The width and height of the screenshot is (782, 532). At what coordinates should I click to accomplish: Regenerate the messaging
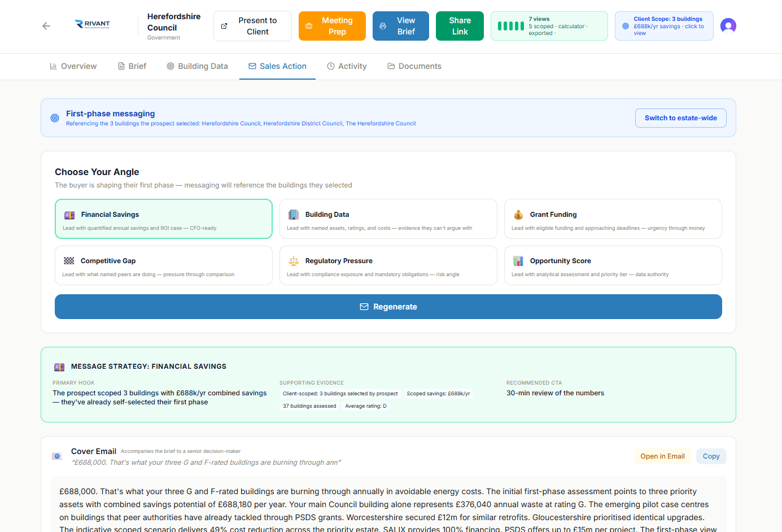pos(388,307)
